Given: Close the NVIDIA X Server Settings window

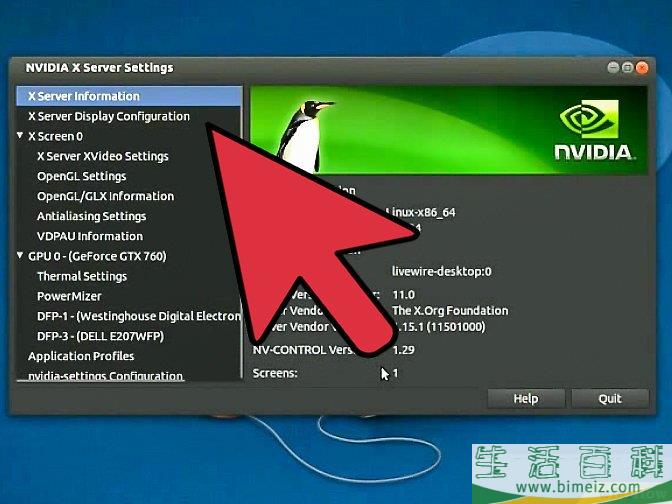Looking at the screenshot, I should pos(642,68).
